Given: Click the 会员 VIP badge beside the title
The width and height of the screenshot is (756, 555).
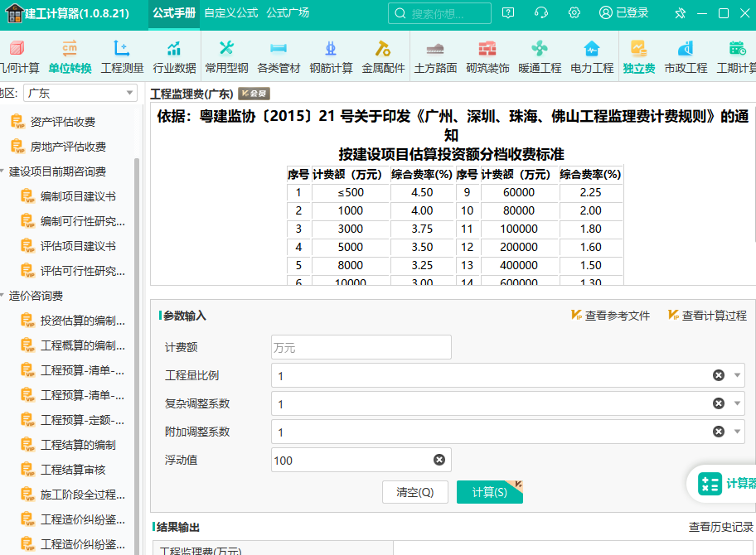Looking at the screenshot, I should point(254,94).
